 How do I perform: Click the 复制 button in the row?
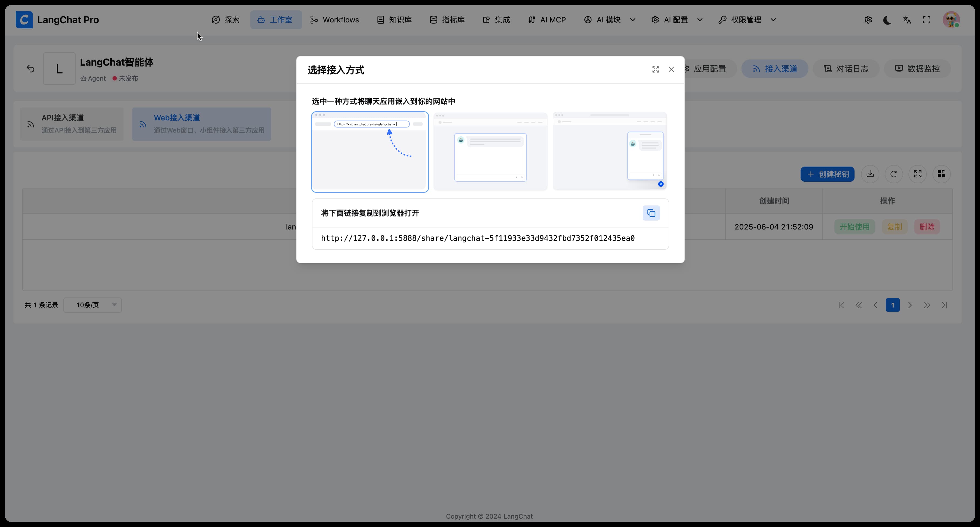point(894,227)
